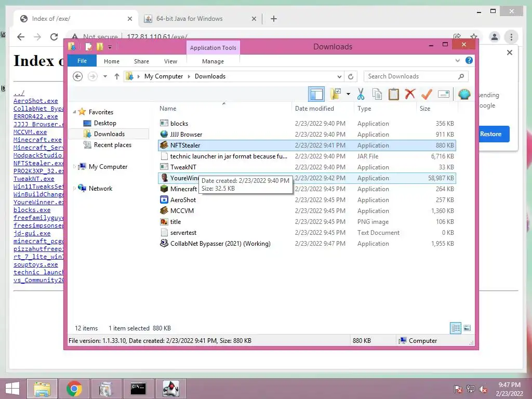Select the JJJJ Browser file icon

click(x=164, y=135)
